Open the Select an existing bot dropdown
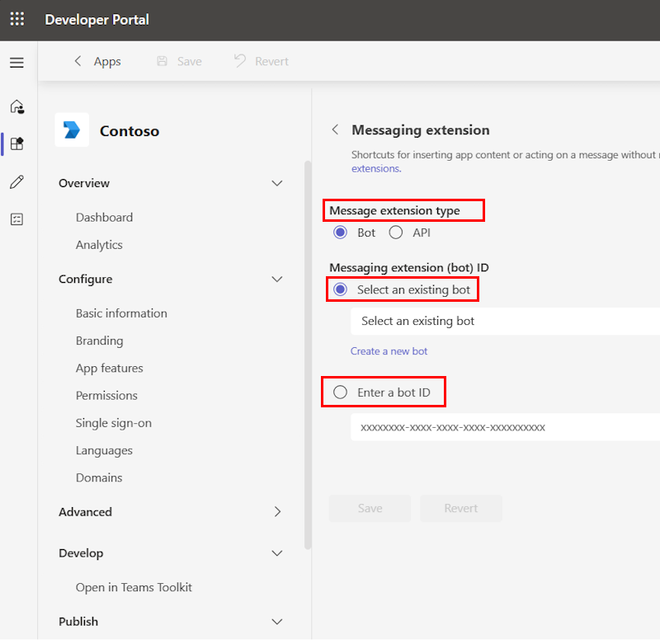660x644 pixels. 505,321
